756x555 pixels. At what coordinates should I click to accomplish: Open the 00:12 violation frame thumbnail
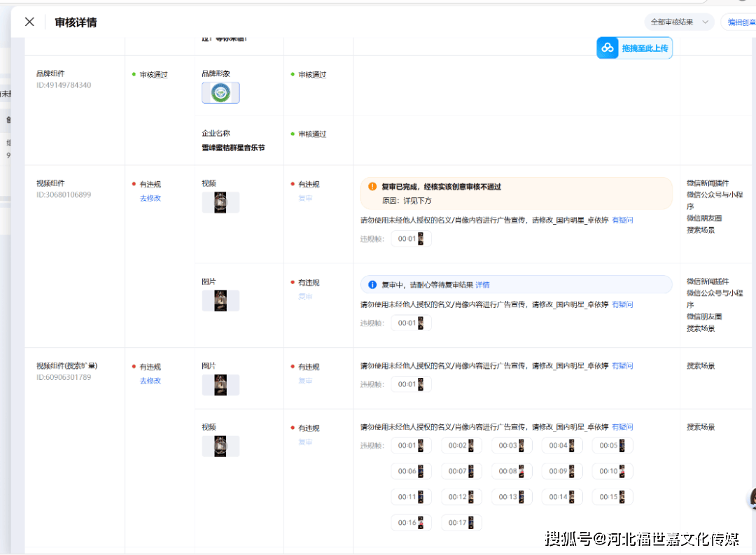click(x=461, y=497)
